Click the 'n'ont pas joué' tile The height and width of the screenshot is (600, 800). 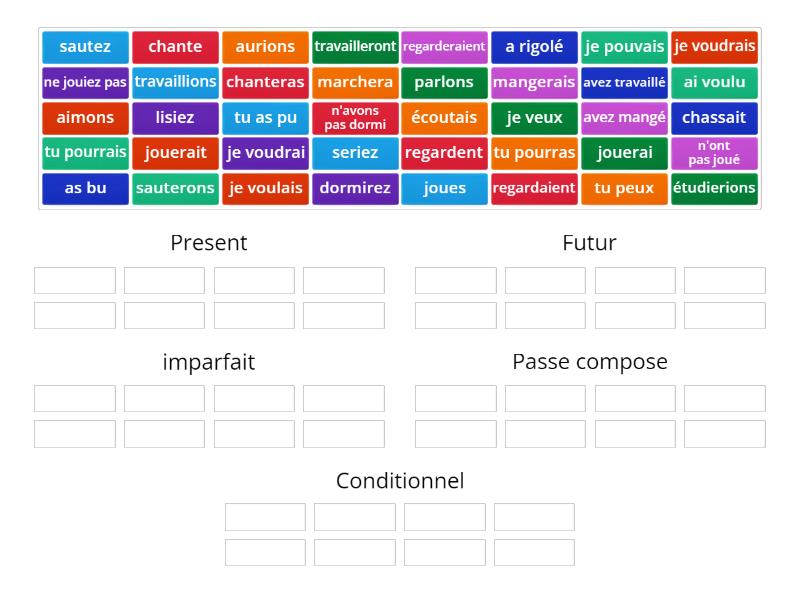[x=714, y=153]
